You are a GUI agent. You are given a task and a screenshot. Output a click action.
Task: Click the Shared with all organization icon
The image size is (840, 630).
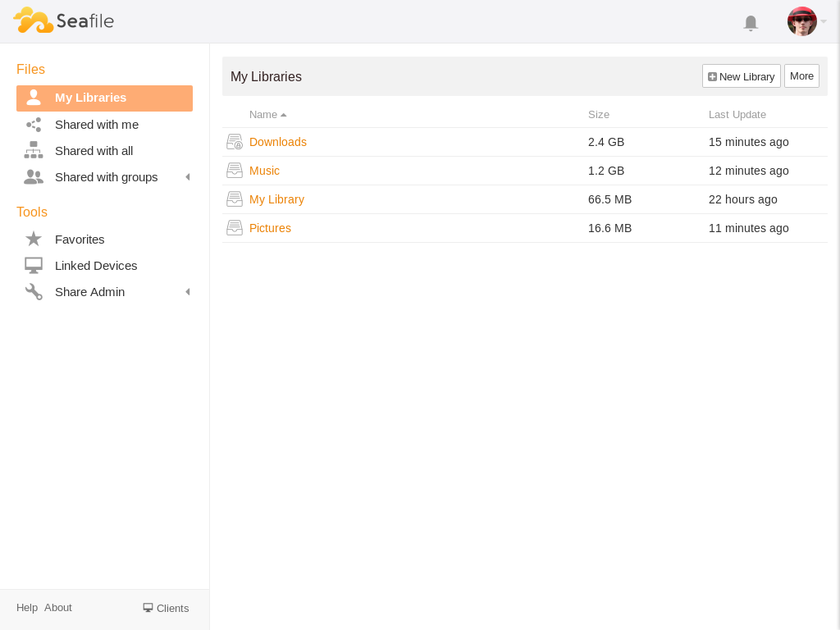click(x=34, y=150)
